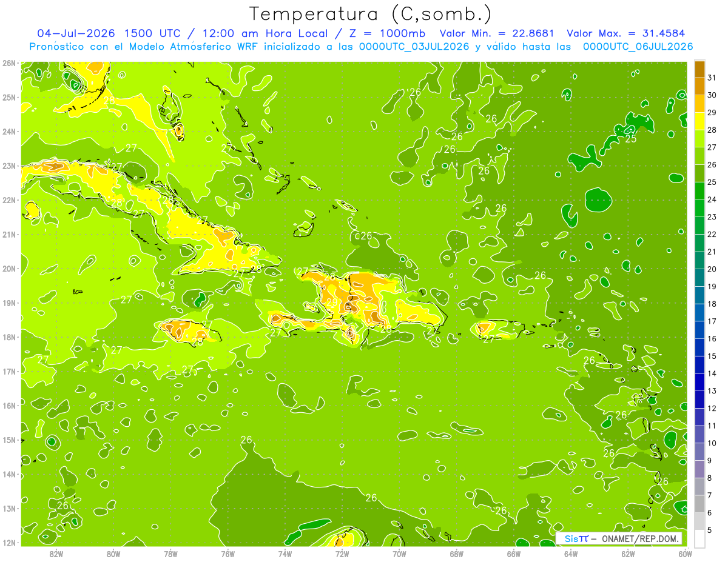Pick the purple swatch between 9 and 10
Screen dimensions: 728x562
tap(699, 452)
